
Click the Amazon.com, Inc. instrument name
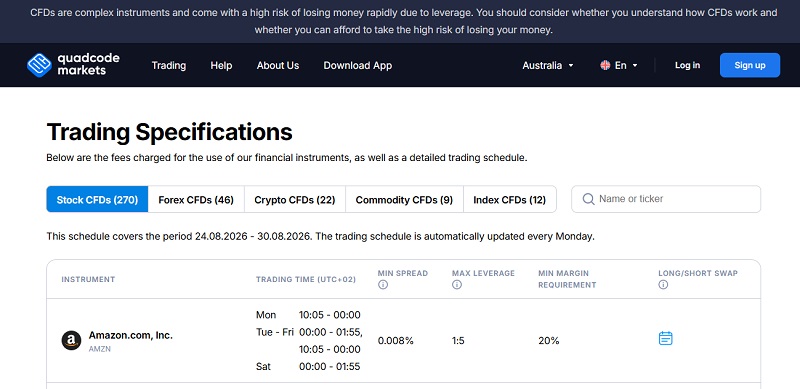131,335
